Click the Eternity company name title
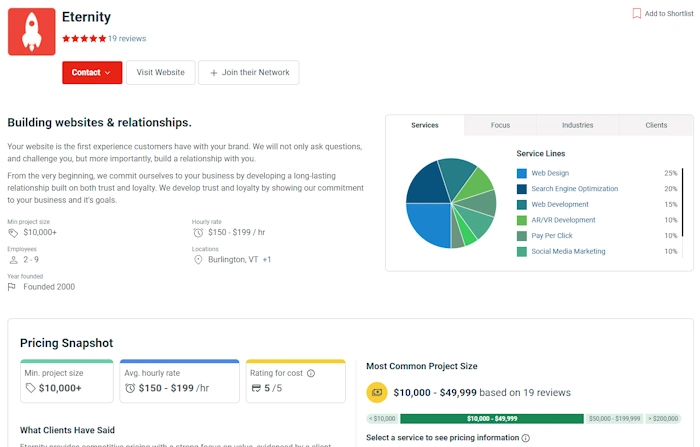 pyautogui.click(x=86, y=17)
